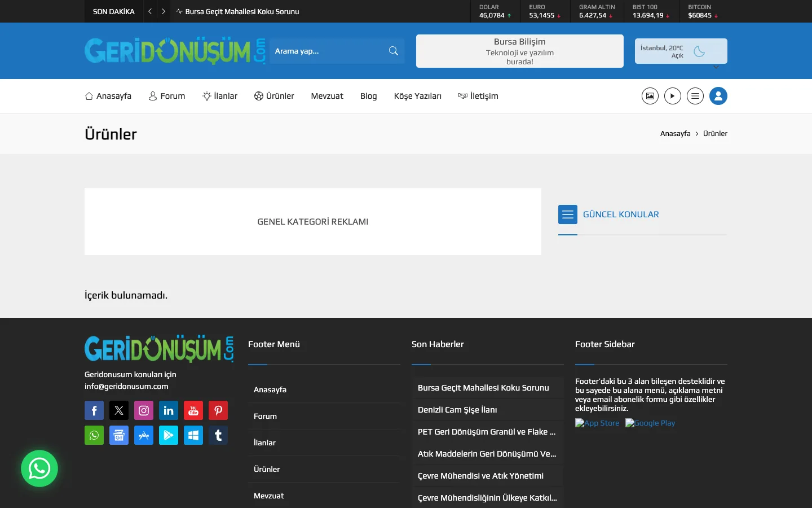Open the hamburger menu circle icon
This screenshot has width=812, height=508.
[695, 96]
